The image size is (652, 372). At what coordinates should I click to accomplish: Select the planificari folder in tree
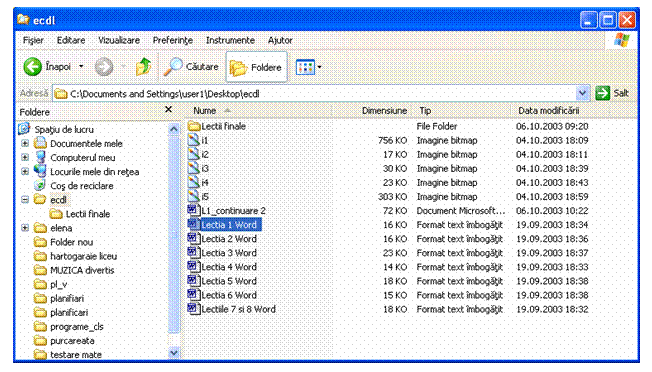(x=69, y=313)
